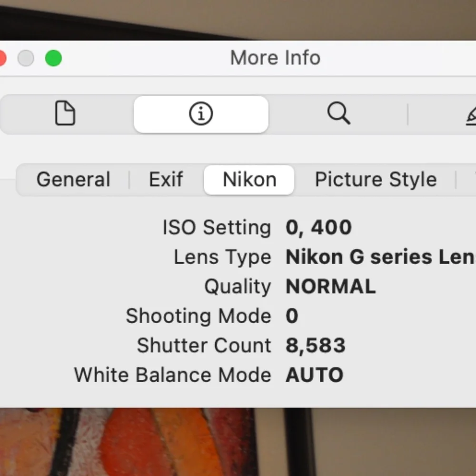Click the More Info window title
The height and width of the screenshot is (476, 476).
coord(275,58)
